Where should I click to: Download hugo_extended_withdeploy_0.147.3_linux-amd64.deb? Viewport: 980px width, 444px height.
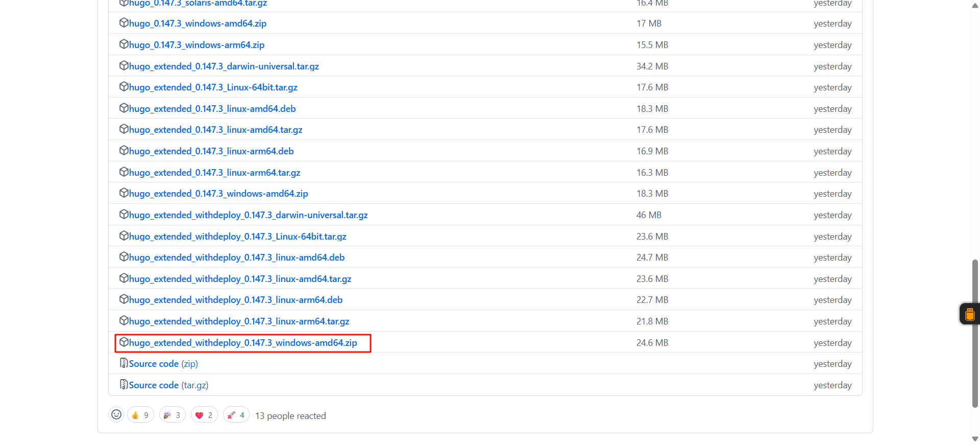[237, 258]
